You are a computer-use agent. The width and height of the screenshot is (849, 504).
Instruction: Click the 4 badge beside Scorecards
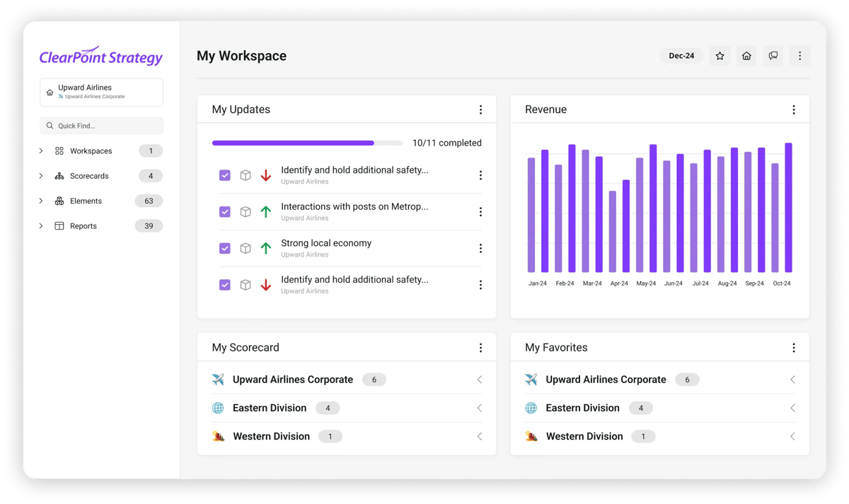(151, 176)
